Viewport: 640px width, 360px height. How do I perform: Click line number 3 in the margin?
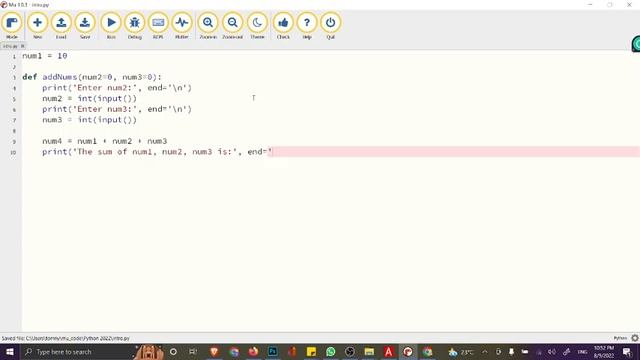(x=14, y=78)
